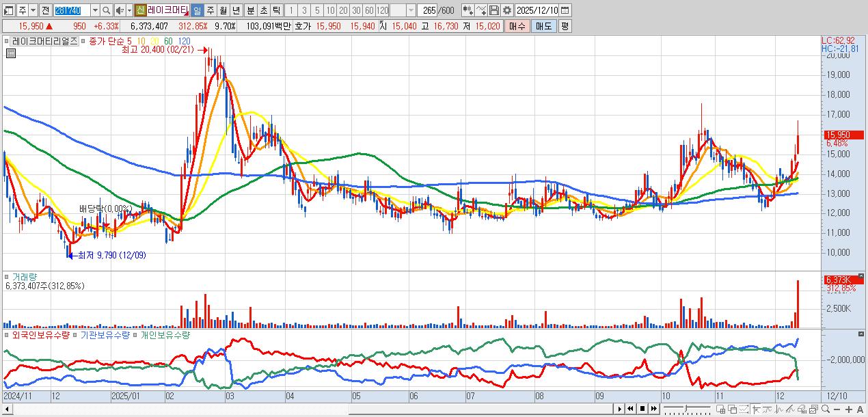This screenshot has width=868, height=417.
Task: Click the overlapping windows icon in bottom bar
Action: pos(733,409)
